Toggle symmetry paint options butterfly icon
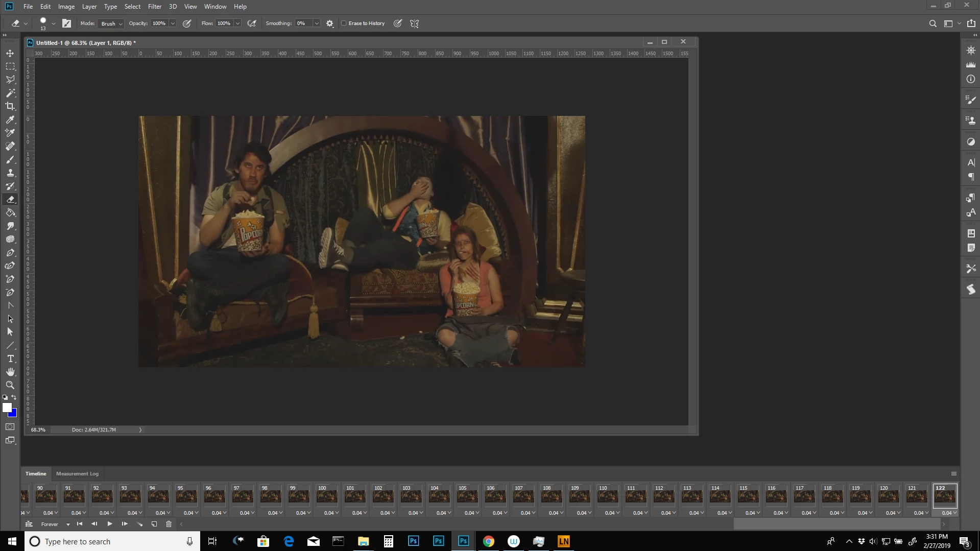Screen dimensions: 980x551 [414, 23]
